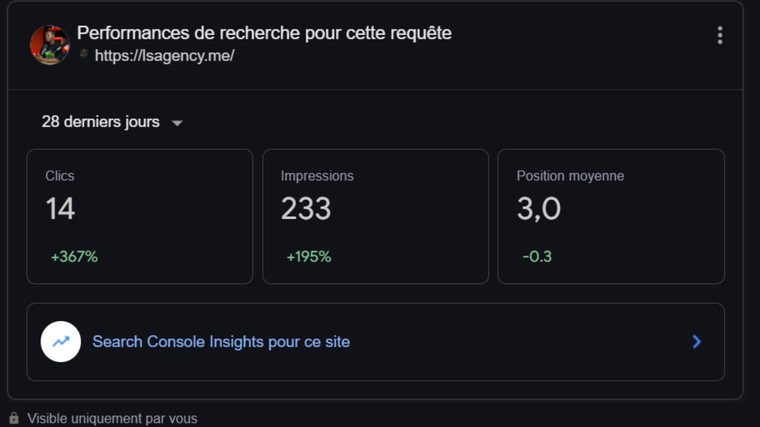760x427 pixels.
Task: Click the right chevron in the Insights row
Action: (x=697, y=342)
